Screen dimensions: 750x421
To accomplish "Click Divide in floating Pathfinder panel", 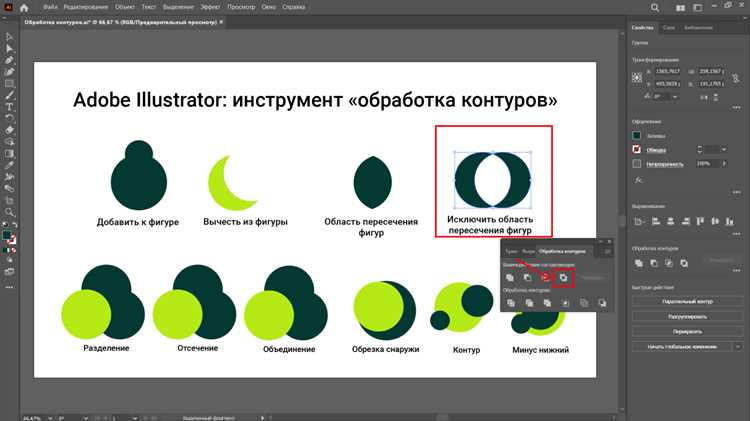I will [x=511, y=303].
